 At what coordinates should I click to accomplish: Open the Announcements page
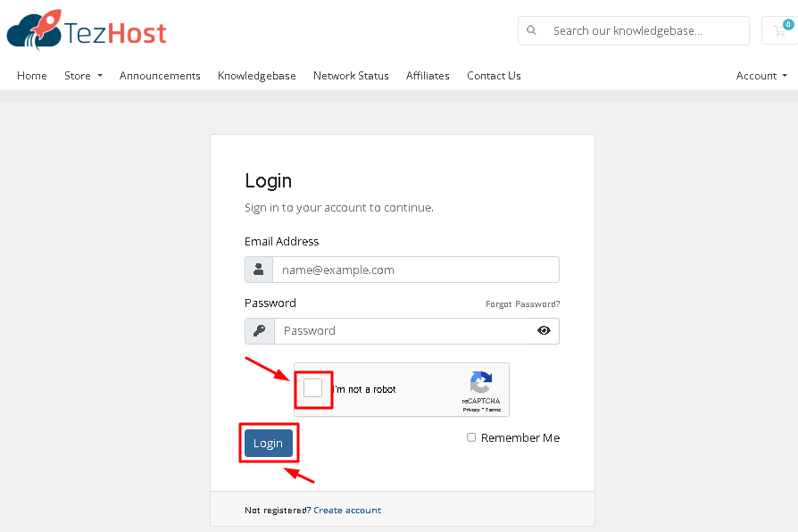[160, 76]
